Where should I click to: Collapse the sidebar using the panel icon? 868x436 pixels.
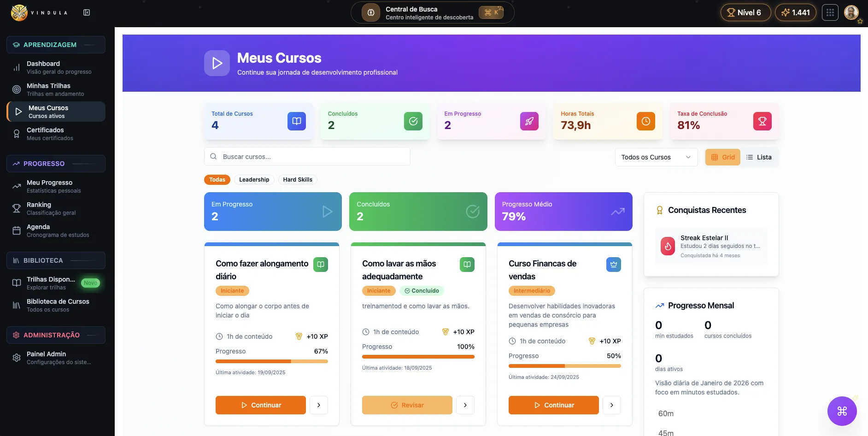tap(87, 12)
